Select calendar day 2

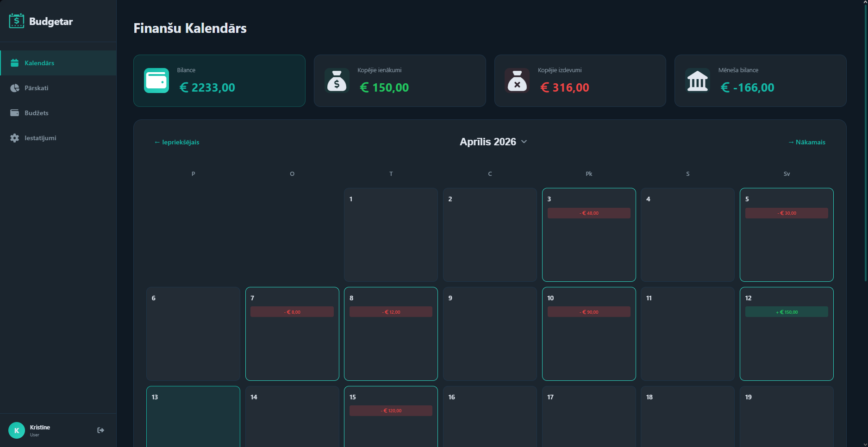(490, 235)
